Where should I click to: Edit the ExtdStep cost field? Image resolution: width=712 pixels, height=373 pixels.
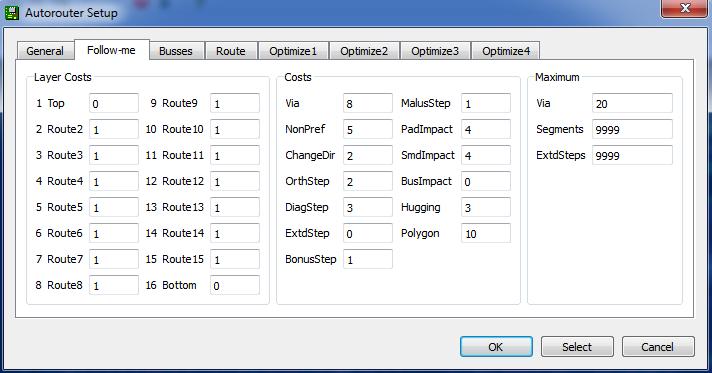pos(368,233)
